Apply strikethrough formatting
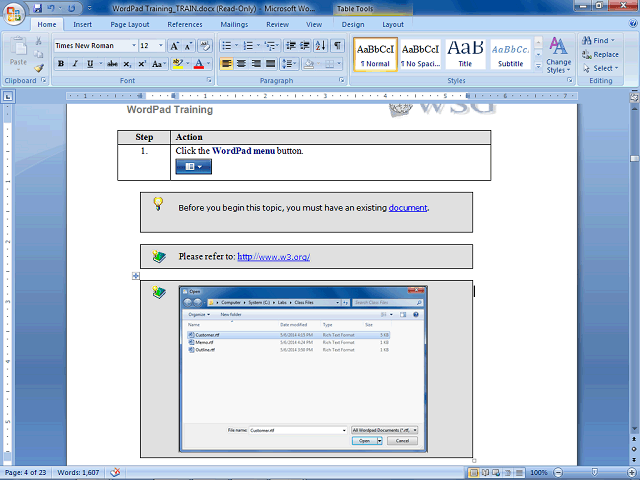The height and width of the screenshot is (480, 640). point(112,64)
